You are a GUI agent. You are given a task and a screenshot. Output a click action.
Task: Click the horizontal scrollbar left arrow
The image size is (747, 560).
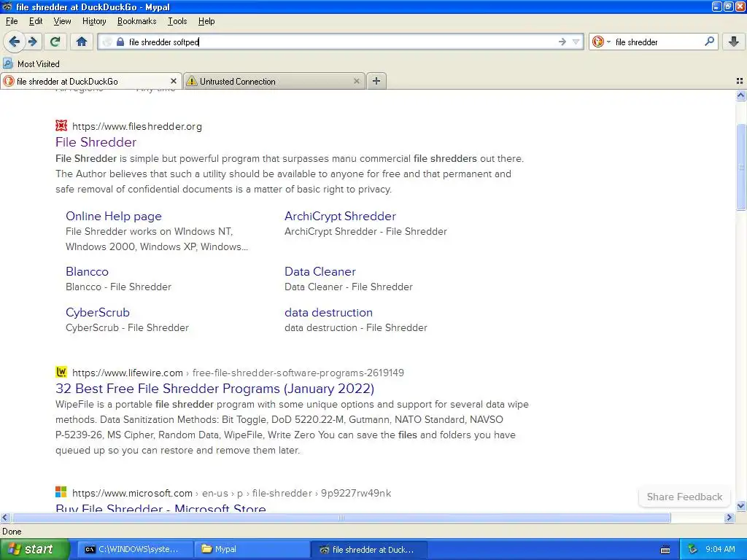pos(5,517)
